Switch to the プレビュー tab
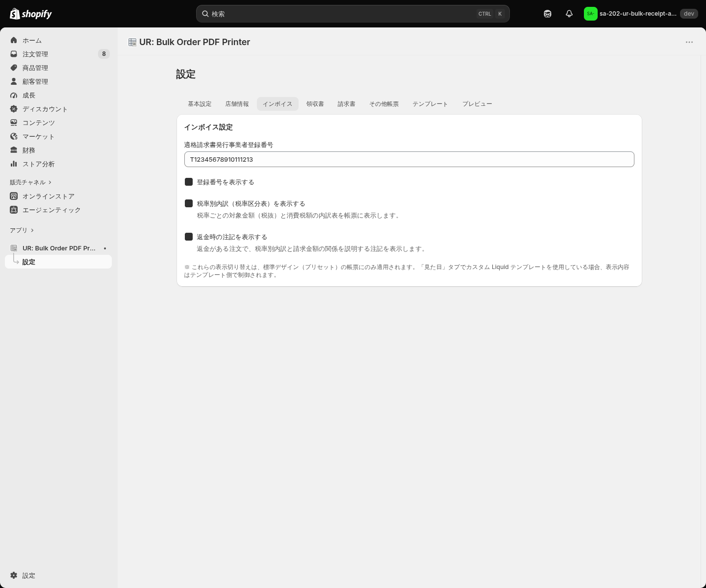The width and height of the screenshot is (706, 588). [477, 104]
